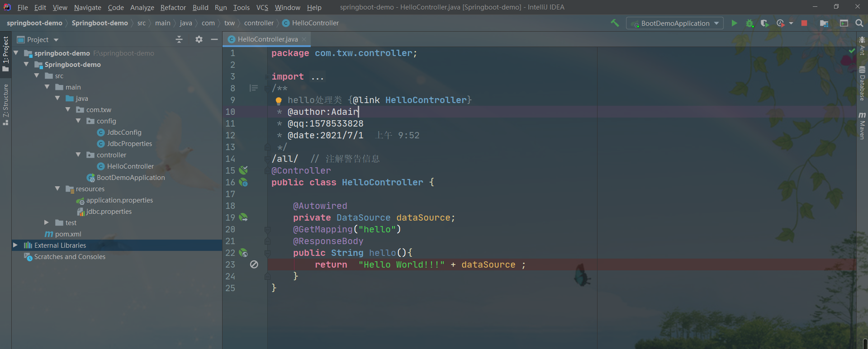Click the green inspection checkmark at the editor's top right

coord(852,51)
